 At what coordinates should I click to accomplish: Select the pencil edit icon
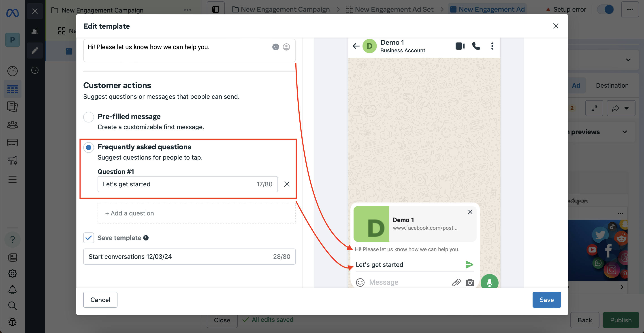(x=35, y=51)
